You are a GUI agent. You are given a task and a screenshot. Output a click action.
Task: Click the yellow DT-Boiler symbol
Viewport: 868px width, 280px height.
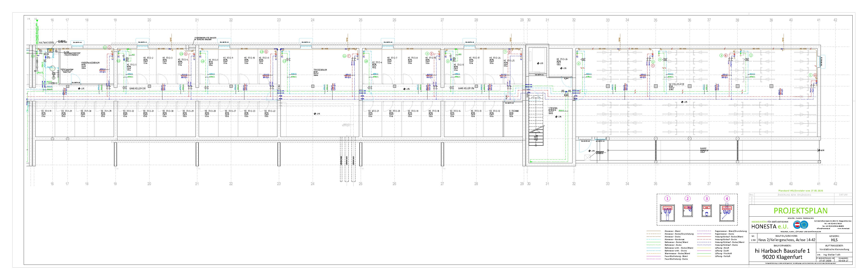51,50
